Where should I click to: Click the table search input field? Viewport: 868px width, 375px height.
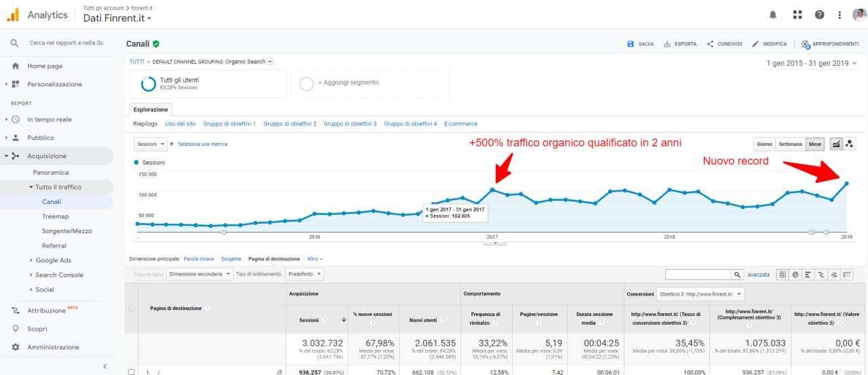[698, 275]
